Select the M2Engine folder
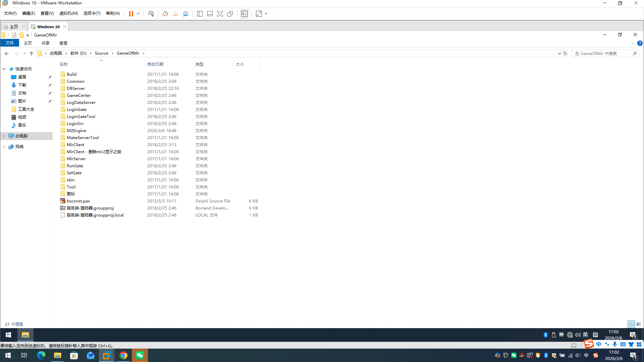Image resolution: width=644 pixels, height=362 pixels. click(x=76, y=131)
